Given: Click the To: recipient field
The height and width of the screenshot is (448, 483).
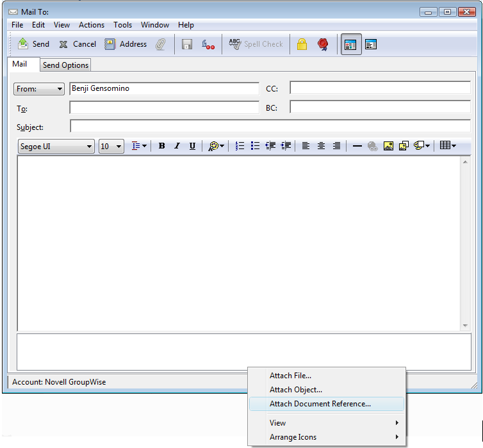Looking at the screenshot, I should pyautogui.click(x=164, y=108).
